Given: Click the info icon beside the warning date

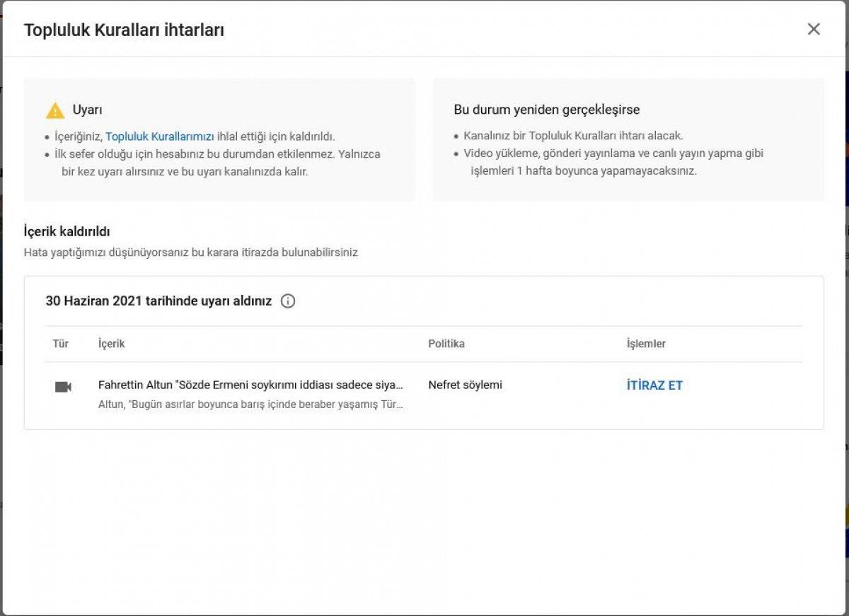Looking at the screenshot, I should [x=288, y=301].
